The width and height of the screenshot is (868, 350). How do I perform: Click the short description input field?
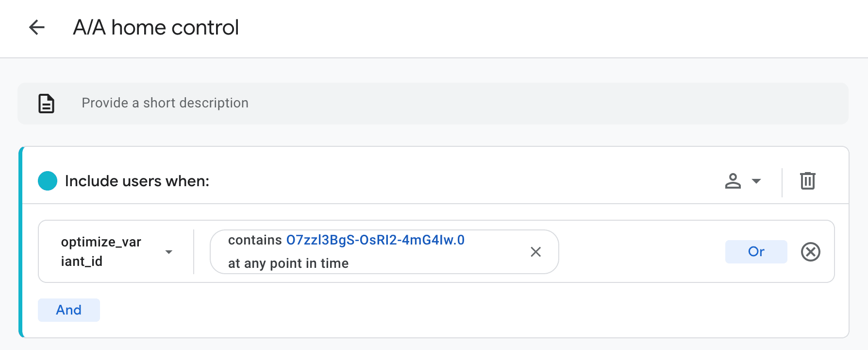433,104
